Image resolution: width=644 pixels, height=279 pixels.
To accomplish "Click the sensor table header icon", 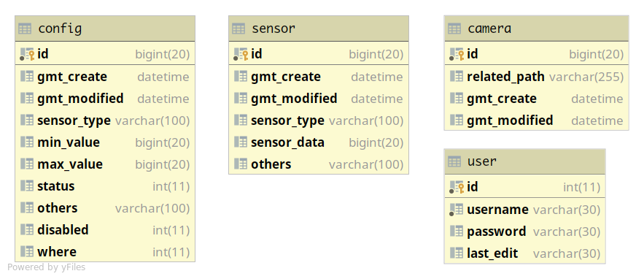I will pos(238,28).
